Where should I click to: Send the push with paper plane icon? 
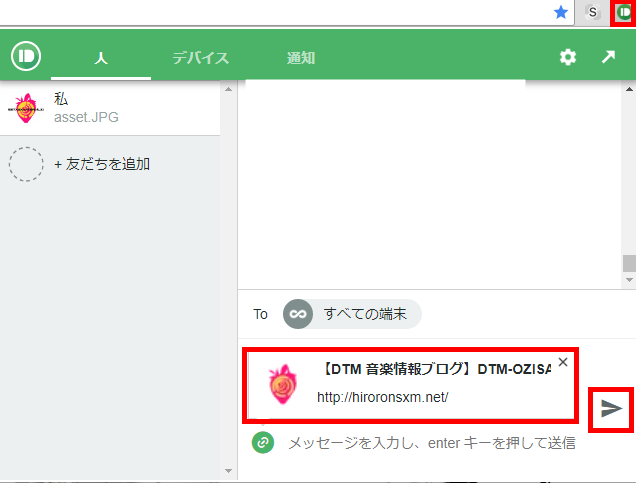611,408
